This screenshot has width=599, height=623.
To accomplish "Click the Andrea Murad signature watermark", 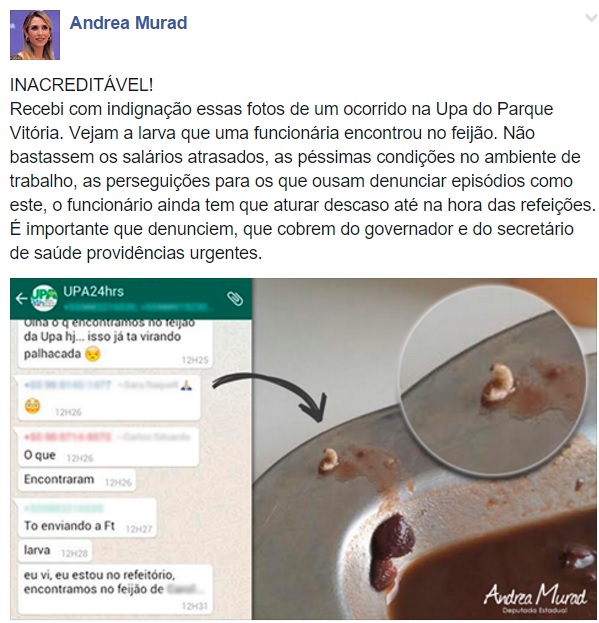I will click(535, 598).
